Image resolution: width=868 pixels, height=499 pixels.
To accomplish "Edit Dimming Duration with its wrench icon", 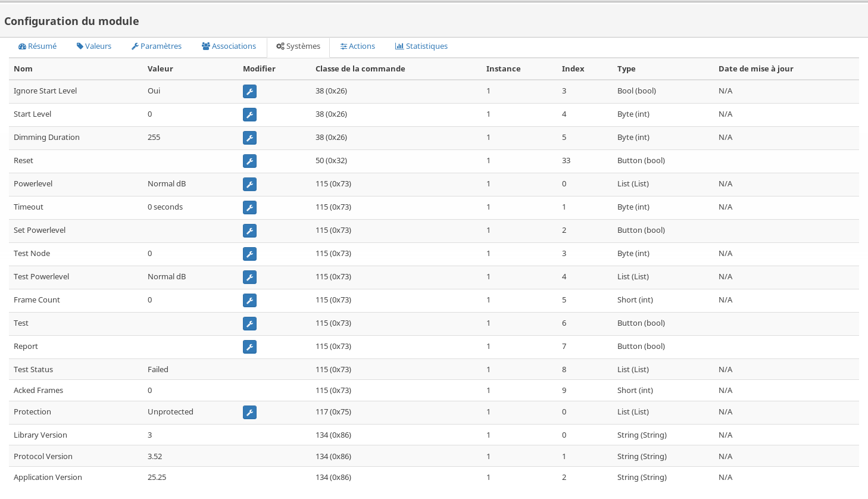I will pos(249,138).
